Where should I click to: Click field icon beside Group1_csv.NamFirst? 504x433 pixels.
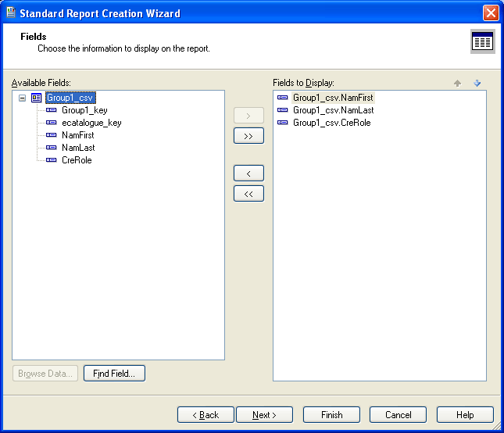[x=283, y=98]
